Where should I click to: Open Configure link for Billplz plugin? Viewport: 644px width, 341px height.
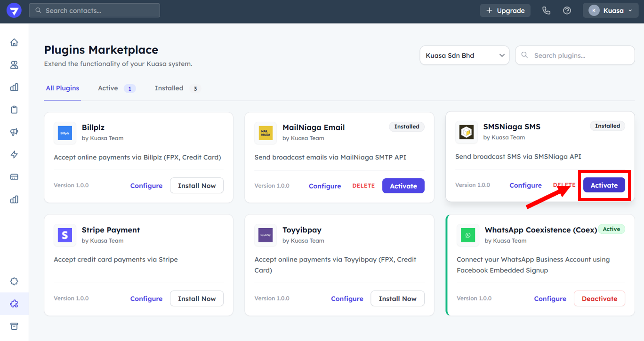pos(146,186)
